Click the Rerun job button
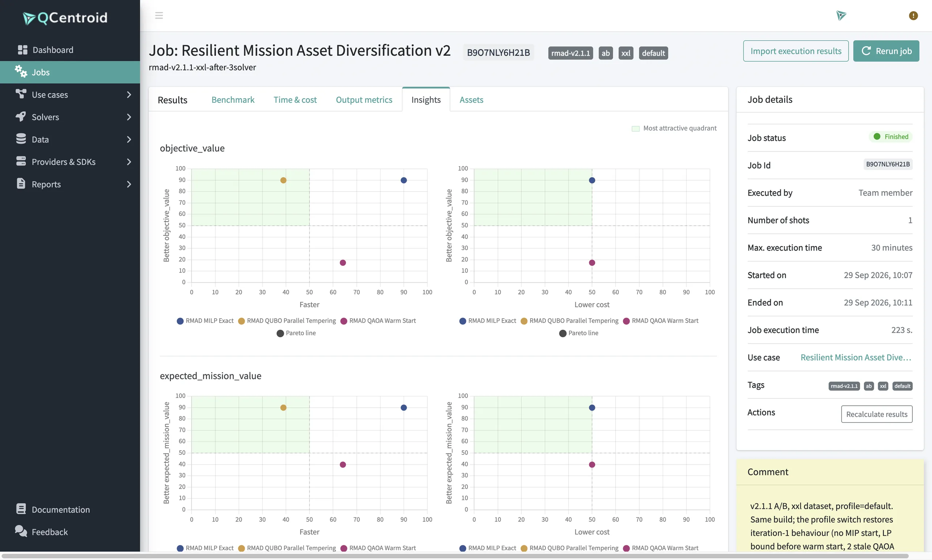 [x=886, y=51]
